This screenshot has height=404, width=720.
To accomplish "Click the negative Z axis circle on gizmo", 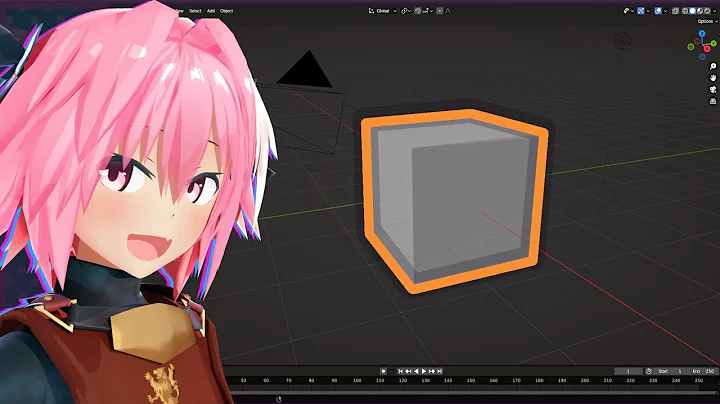I will point(703,57).
